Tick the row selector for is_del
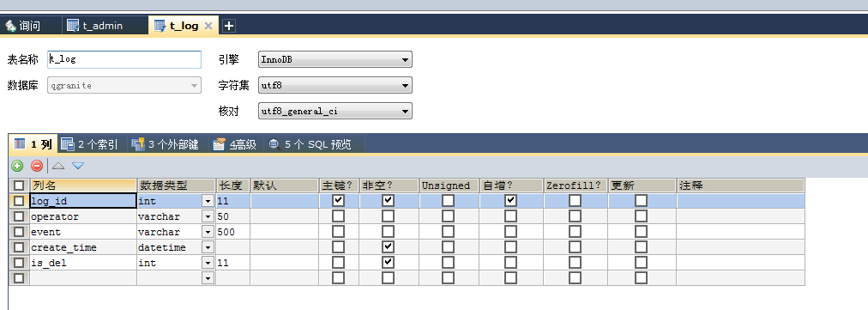Viewport: 868px width, 310px height. coord(19,263)
